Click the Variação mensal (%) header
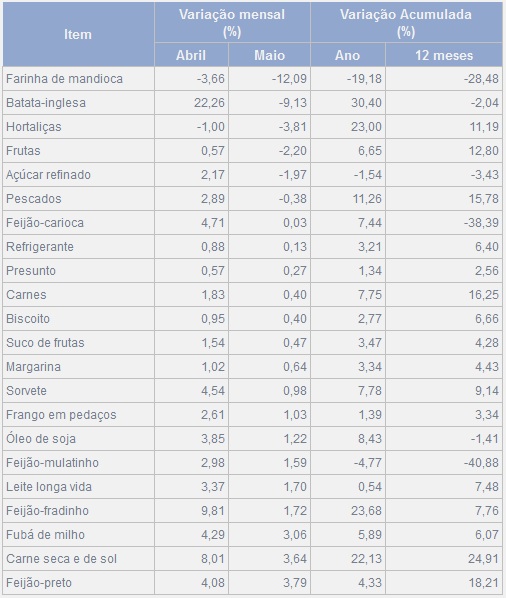This screenshot has width=506, height=598. (x=232, y=22)
